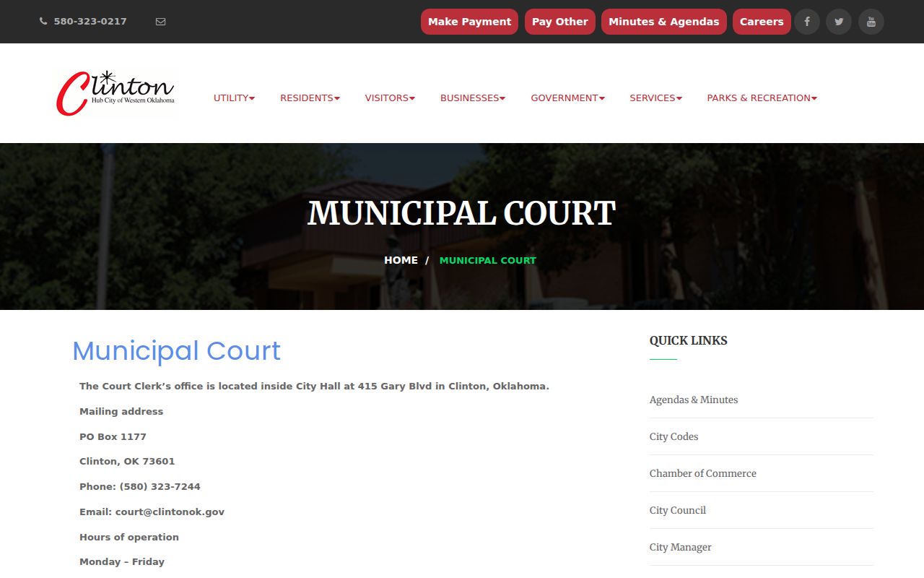
Task: Click the phone icon in top bar
Action: (x=43, y=22)
